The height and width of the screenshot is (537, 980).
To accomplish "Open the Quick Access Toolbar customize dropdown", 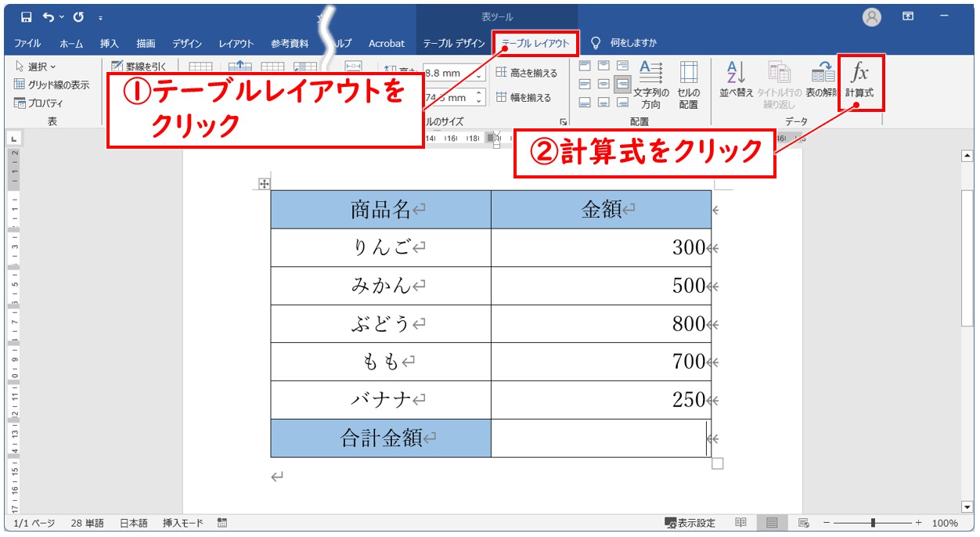I will (x=100, y=17).
